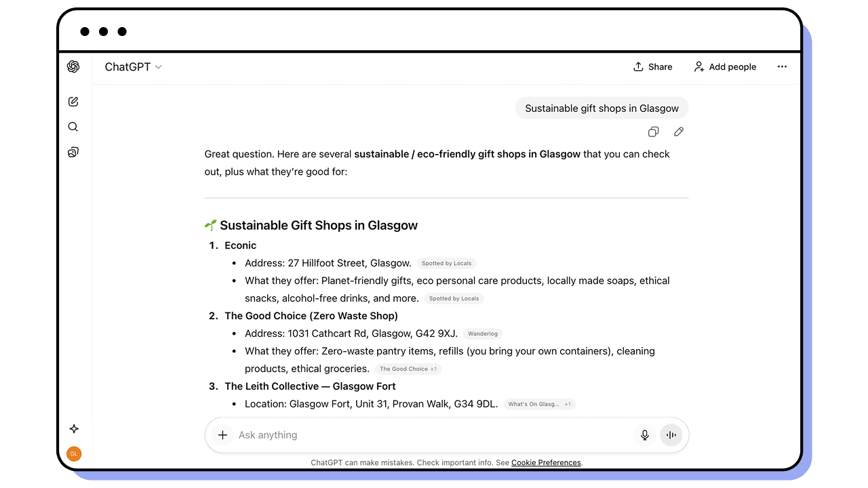The width and height of the screenshot is (868, 488).
Task: Expand the ChatGPT model selector chevron
Action: point(158,67)
